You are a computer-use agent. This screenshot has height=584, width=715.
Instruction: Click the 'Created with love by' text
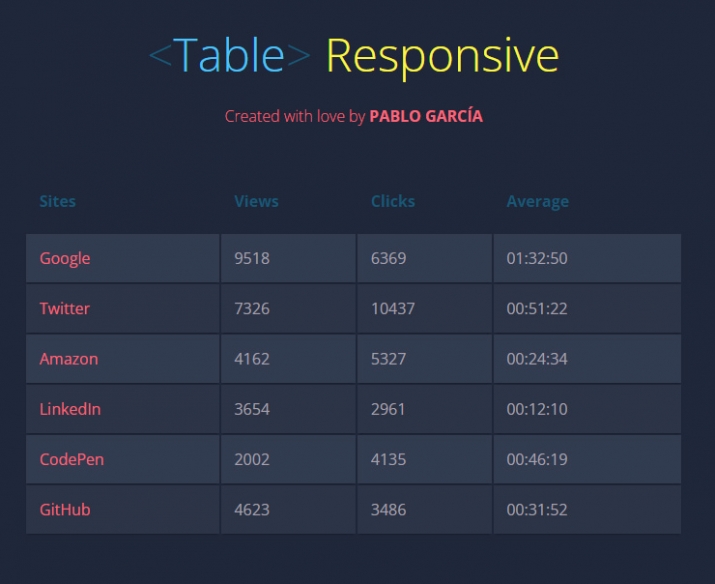tap(295, 116)
